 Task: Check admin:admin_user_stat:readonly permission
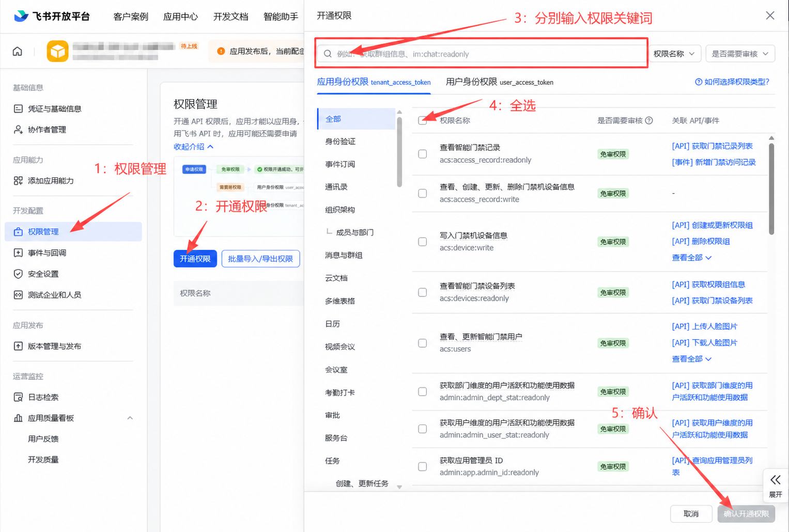(x=422, y=429)
